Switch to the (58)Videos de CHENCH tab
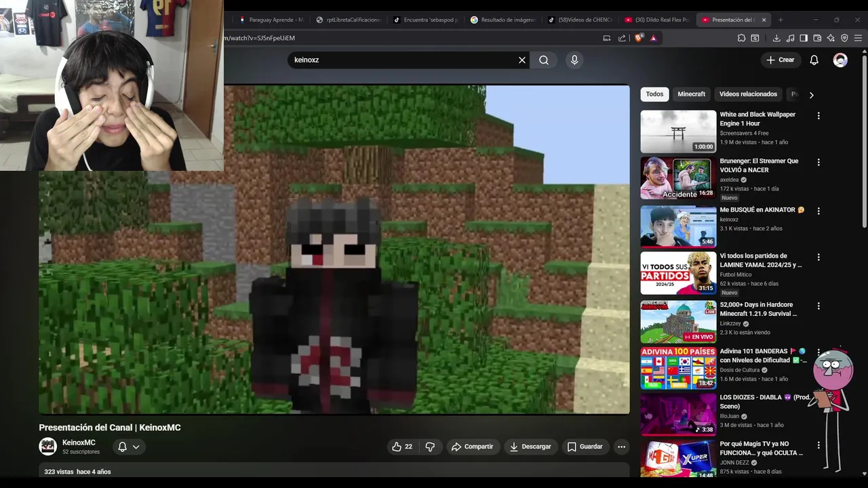The width and height of the screenshot is (868, 488). tap(580, 20)
